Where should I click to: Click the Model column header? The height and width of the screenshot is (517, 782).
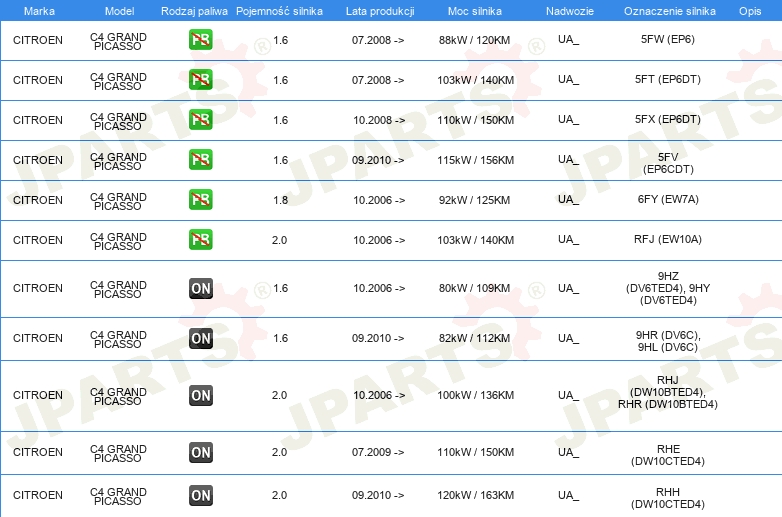click(119, 11)
